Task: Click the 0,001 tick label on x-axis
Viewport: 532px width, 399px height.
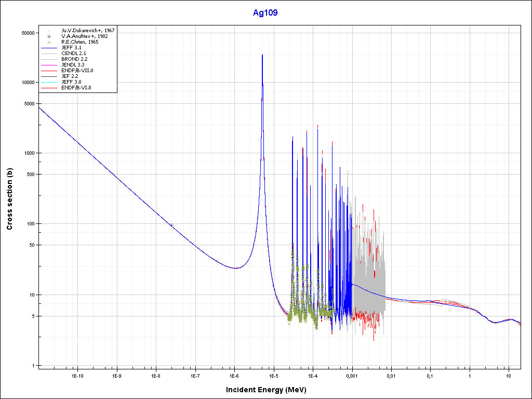Action: [352, 375]
